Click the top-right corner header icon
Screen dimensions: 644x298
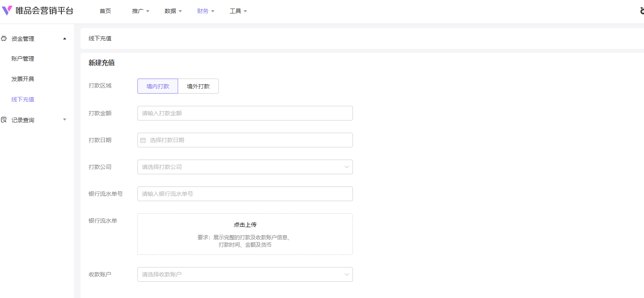(641, 11)
